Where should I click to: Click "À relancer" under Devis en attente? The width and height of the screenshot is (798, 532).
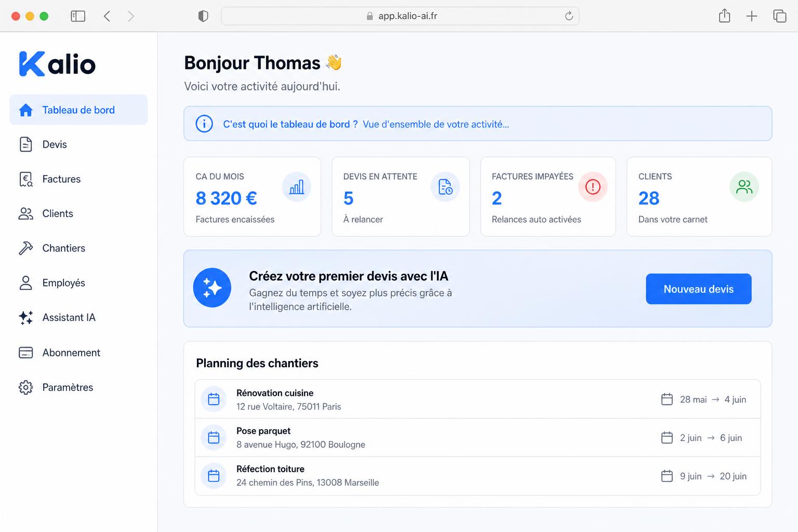[x=363, y=219]
